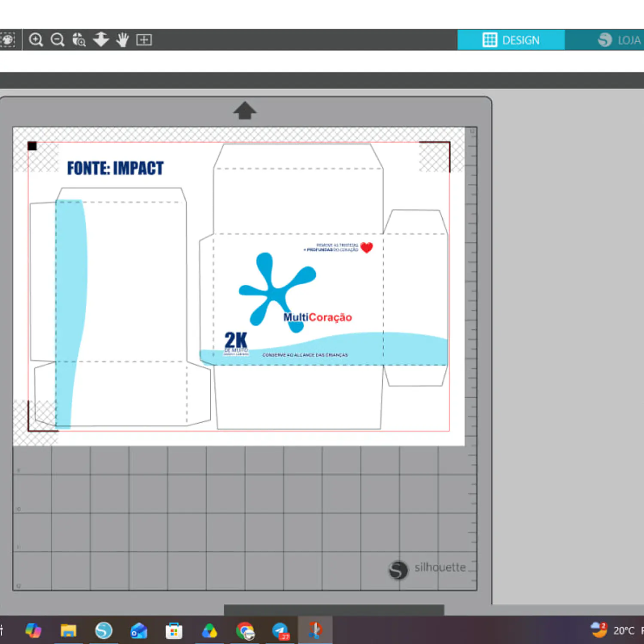Click the Zoom Out magnifier icon
Viewport: 644px width, 644px height.
pos(58,40)
